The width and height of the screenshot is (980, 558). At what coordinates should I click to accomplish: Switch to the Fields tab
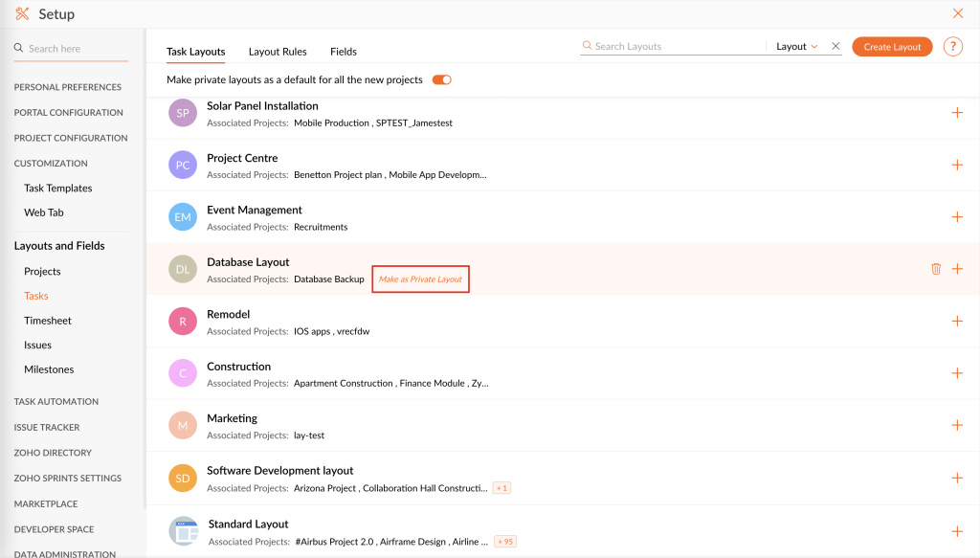344,52
